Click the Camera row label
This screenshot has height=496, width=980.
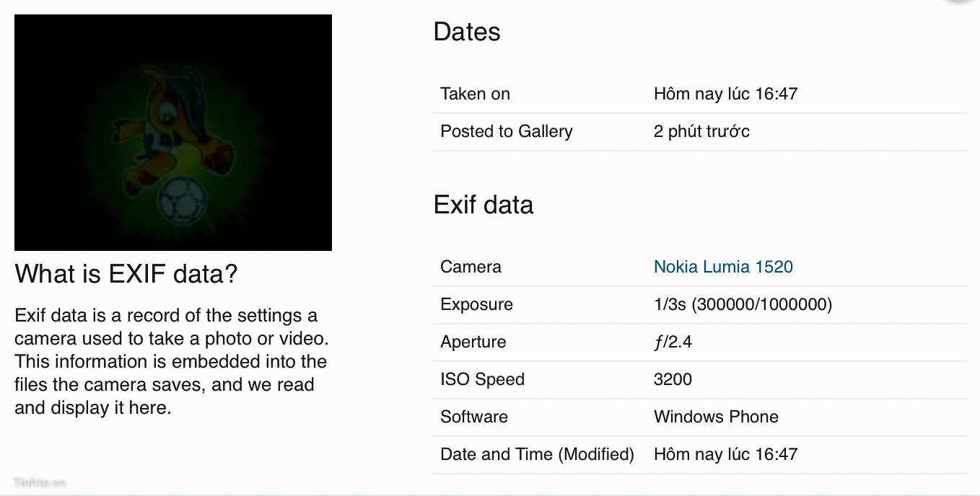[471, 267]
